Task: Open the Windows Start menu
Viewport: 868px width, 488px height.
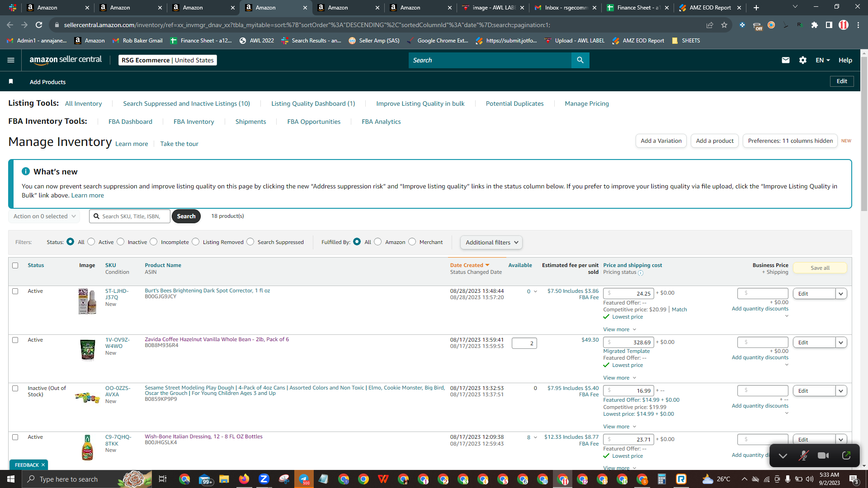Action: click(11, 479)
